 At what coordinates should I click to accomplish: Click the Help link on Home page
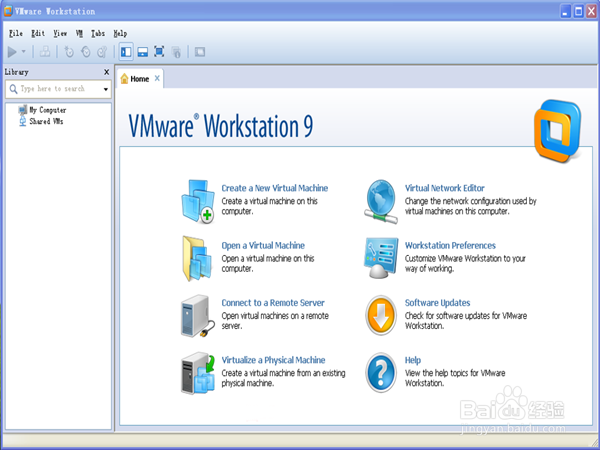pyautogui.click(x=413, y=360)
